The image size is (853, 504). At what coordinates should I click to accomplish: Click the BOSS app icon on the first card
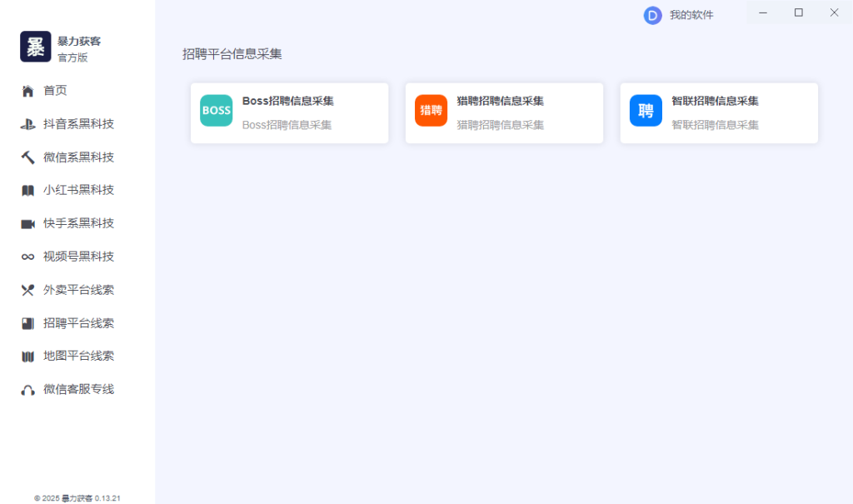[216, 110]
